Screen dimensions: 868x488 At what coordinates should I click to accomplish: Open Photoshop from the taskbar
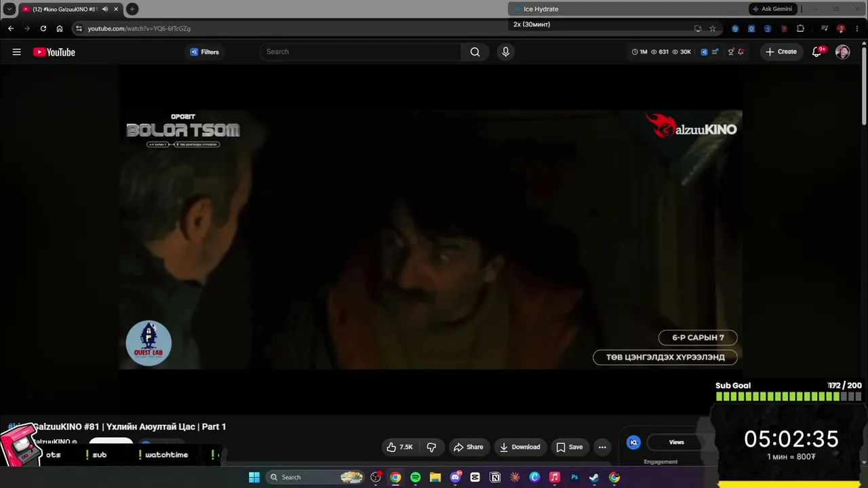574,477
